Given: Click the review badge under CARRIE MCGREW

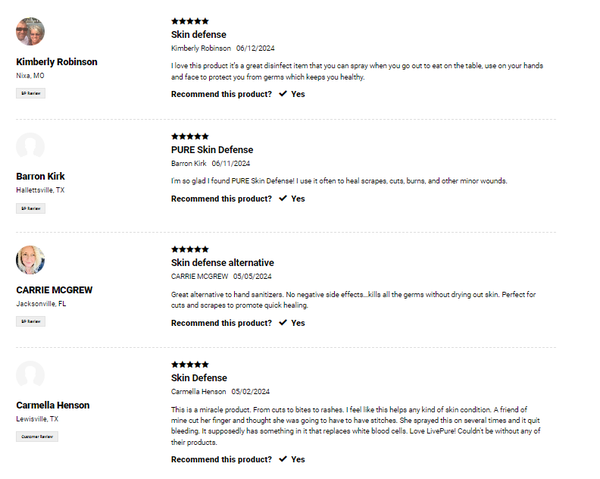Looking at the screenshot, I should click(31, 322).
